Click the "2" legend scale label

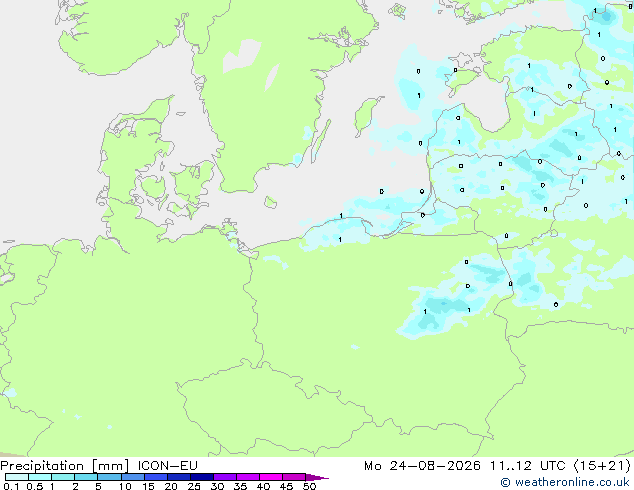[75, 486]
